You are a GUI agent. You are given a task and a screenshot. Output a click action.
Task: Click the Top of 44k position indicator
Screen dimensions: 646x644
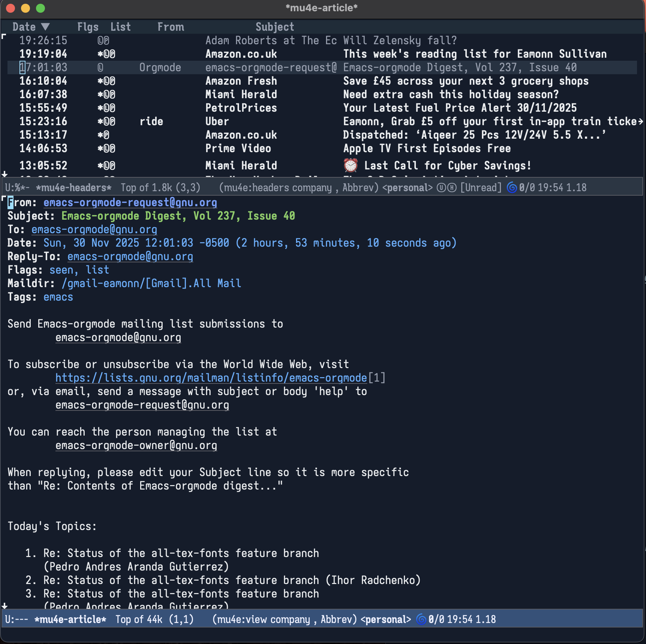click(x=139, y=620)
